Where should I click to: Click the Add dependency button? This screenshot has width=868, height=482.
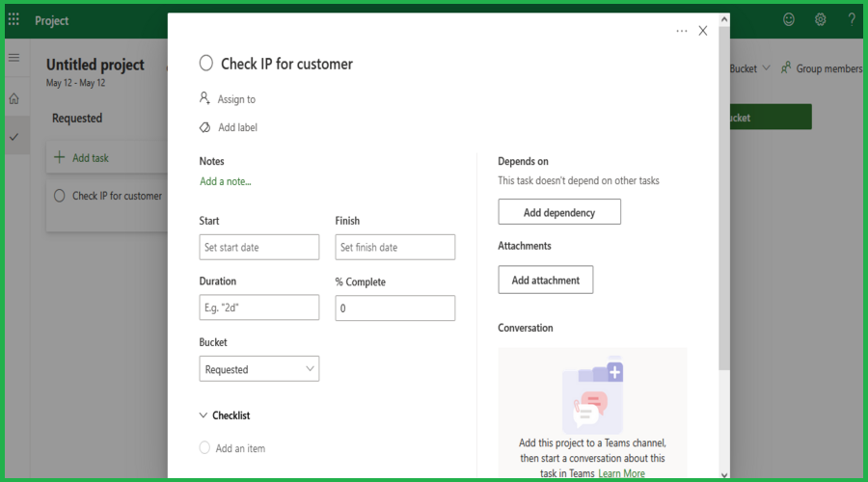tap(559, 212)
